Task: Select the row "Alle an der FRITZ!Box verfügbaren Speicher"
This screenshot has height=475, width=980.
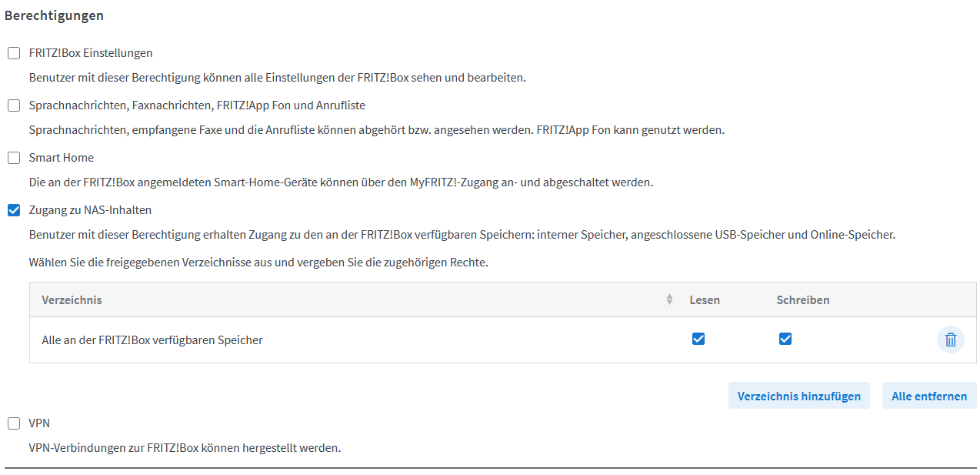Action: (x=152, y=340)
